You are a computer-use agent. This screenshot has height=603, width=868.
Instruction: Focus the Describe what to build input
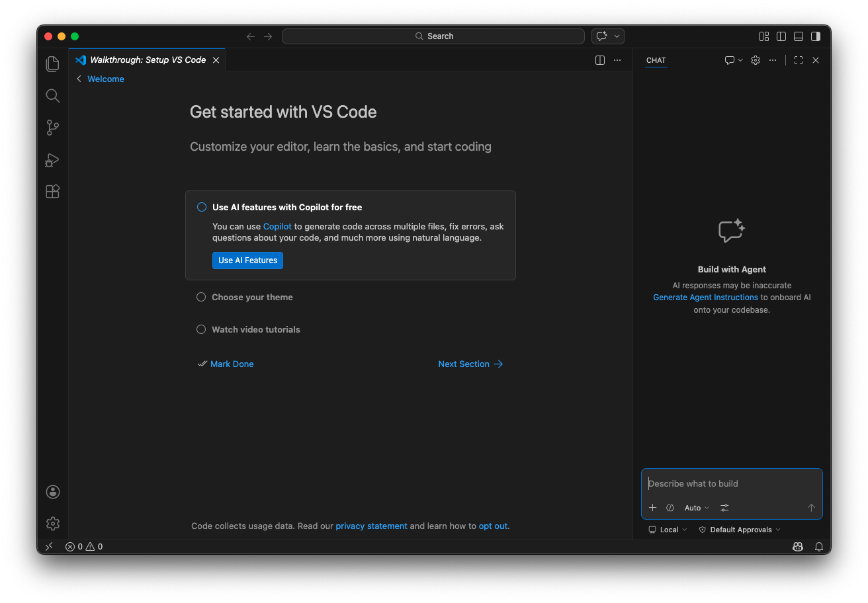coord(731,484)
